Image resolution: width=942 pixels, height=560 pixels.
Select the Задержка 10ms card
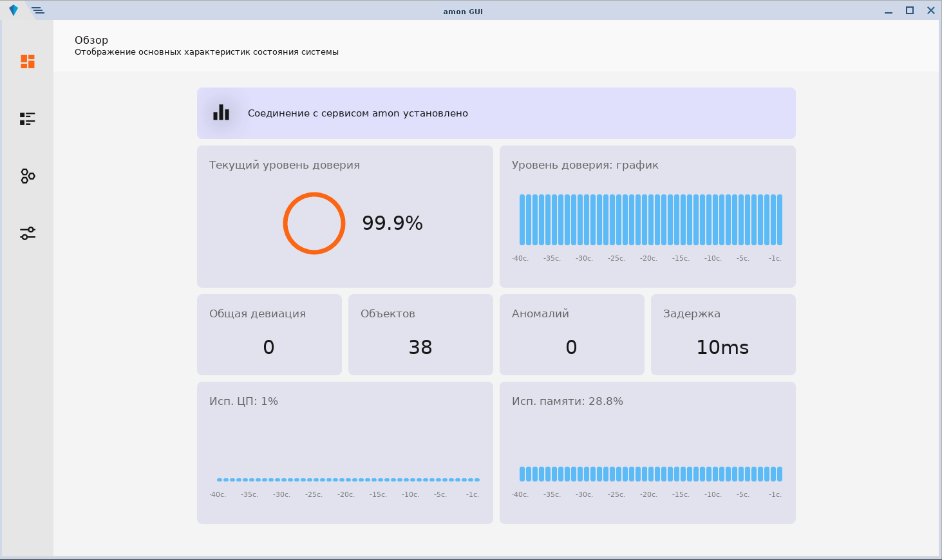[x=723, y=335]
